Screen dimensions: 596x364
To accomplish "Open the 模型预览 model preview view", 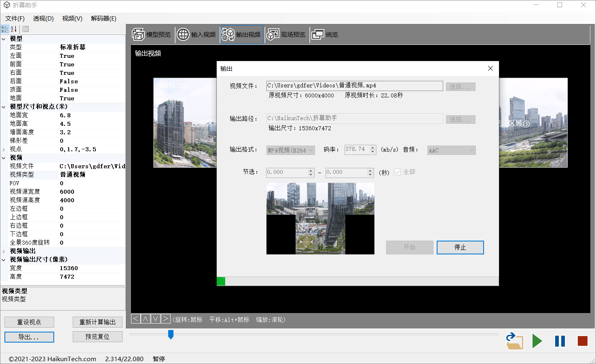I will 152,35.
